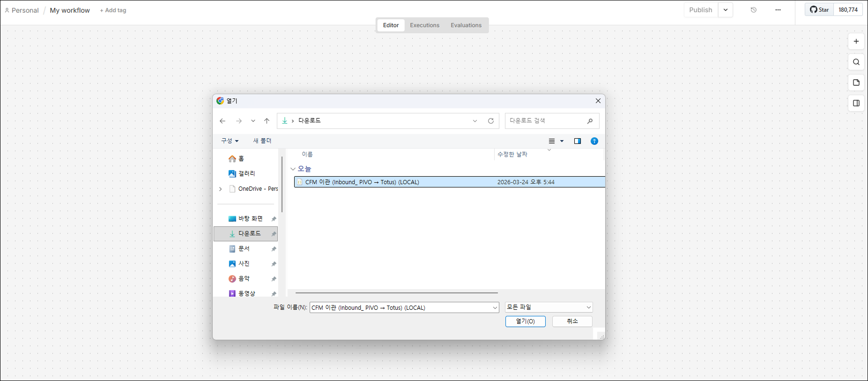
Task: Open the 구성 menu
Action: [230, 141]
